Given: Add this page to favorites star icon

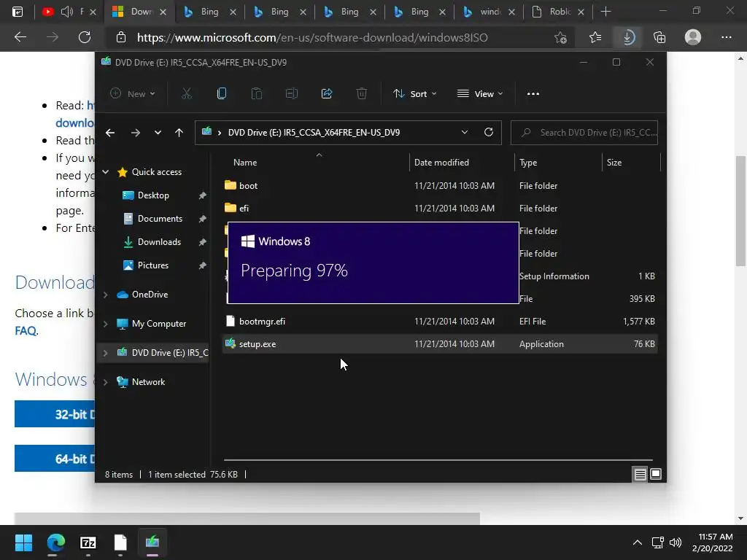Looking at the screenshot, I should pyautogui.click(x=561, y=37).
